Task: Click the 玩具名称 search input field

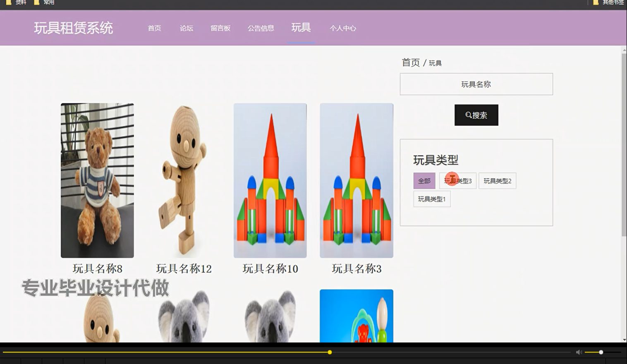Action: 476,84
